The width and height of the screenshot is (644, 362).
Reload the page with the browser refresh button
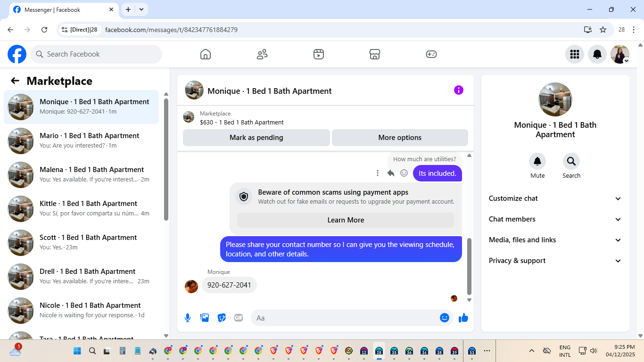(44, 29)
